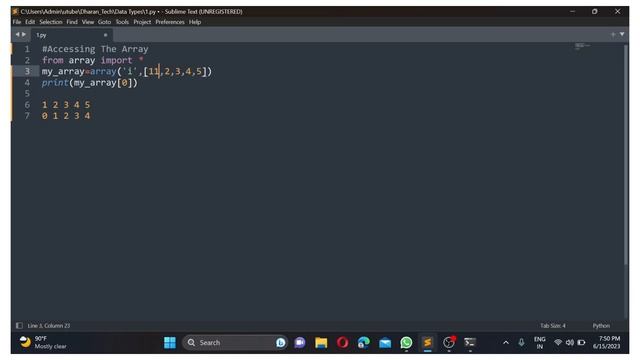Open the tab list dropdown arrow

click(x=622, y=35)
